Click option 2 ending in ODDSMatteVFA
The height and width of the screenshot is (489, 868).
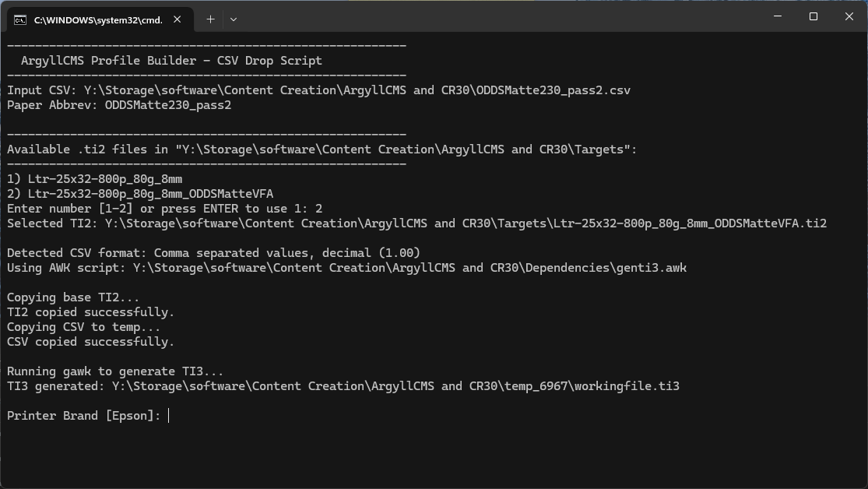point(140,194)
